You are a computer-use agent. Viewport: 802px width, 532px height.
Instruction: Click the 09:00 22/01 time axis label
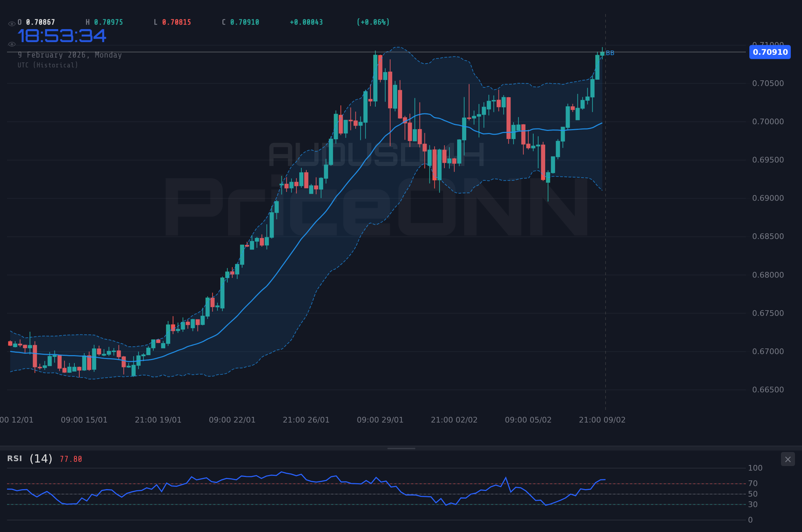tap(232, 420)
